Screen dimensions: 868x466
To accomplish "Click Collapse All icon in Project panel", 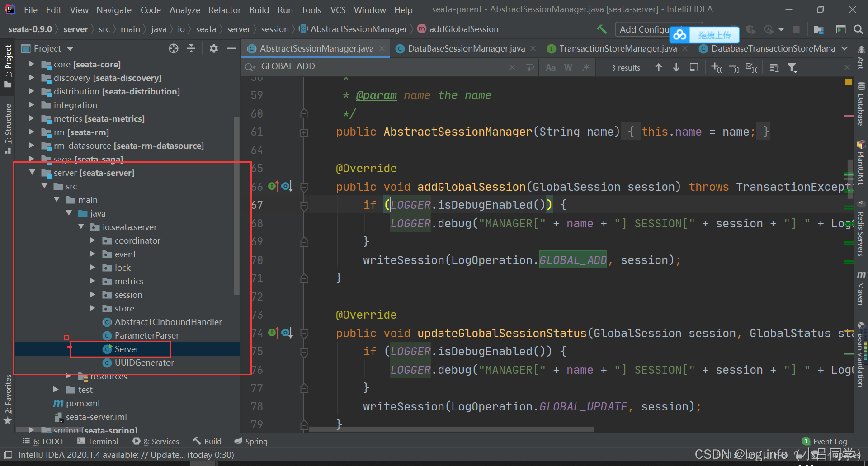I will coord(191,48).
